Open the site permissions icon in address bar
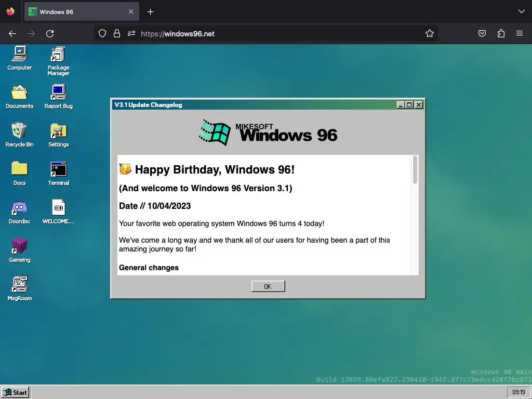This screenshot has width=532, height=399. point(131,33)
